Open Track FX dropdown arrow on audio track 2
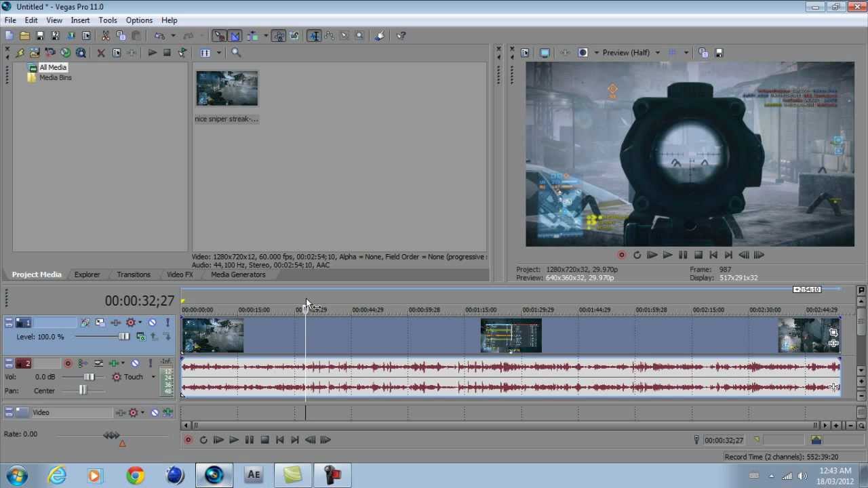The image size is (868, 488). point(123,363)
